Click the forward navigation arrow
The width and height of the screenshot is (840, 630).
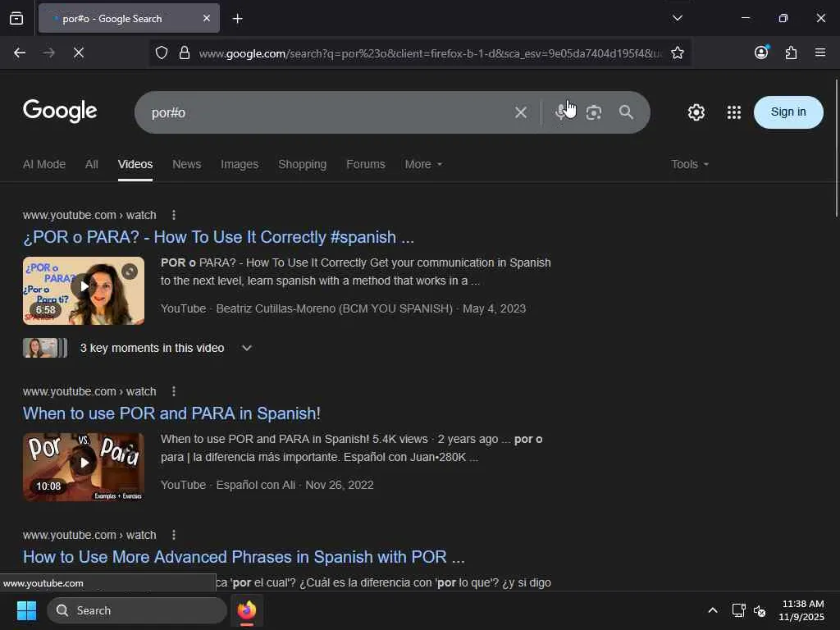[48, 52]
